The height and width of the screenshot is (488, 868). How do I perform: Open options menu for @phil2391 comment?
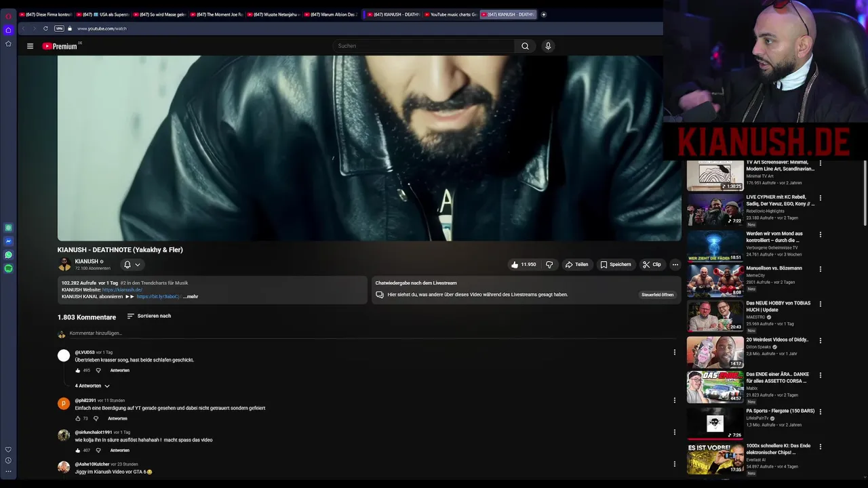click(x=674, y=400)
